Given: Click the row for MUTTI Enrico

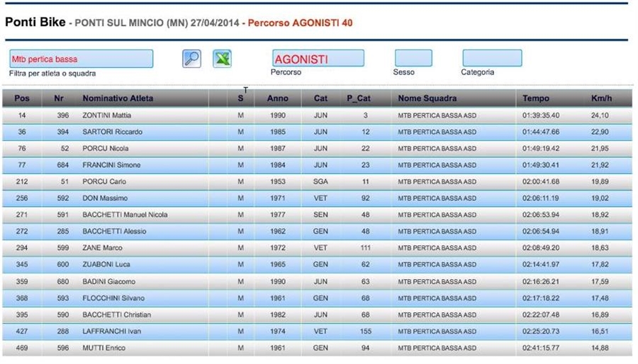Looking at the screenshot, I should coord(105,348).
